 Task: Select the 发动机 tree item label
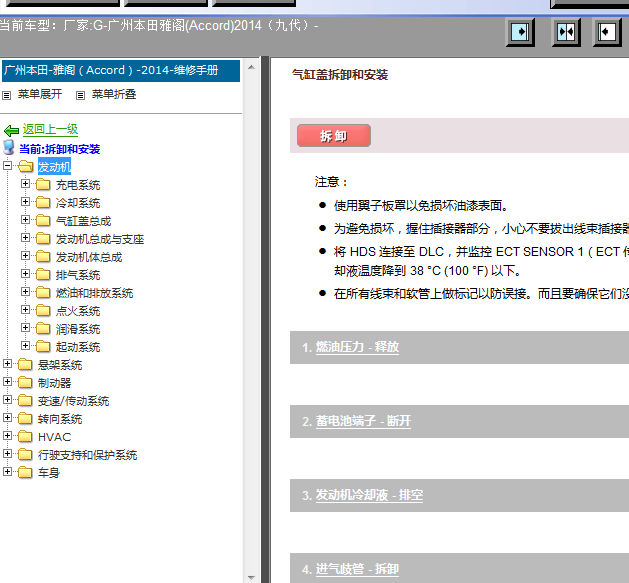(x=54, y=167)
